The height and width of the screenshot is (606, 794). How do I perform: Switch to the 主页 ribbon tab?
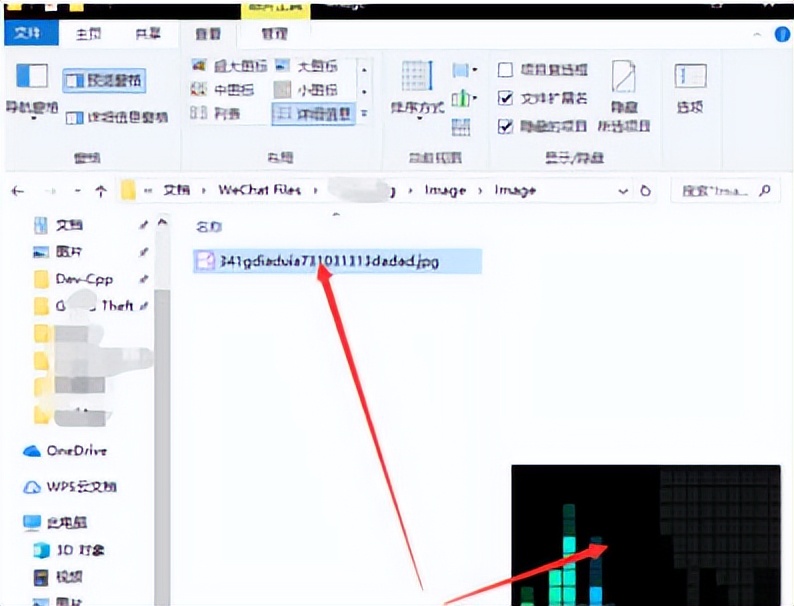[x=88, y=34]
